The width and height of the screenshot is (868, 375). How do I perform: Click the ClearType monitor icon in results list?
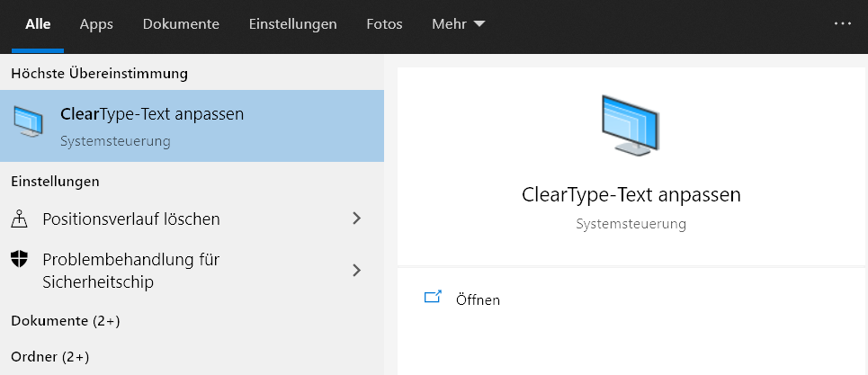point(28,121)
